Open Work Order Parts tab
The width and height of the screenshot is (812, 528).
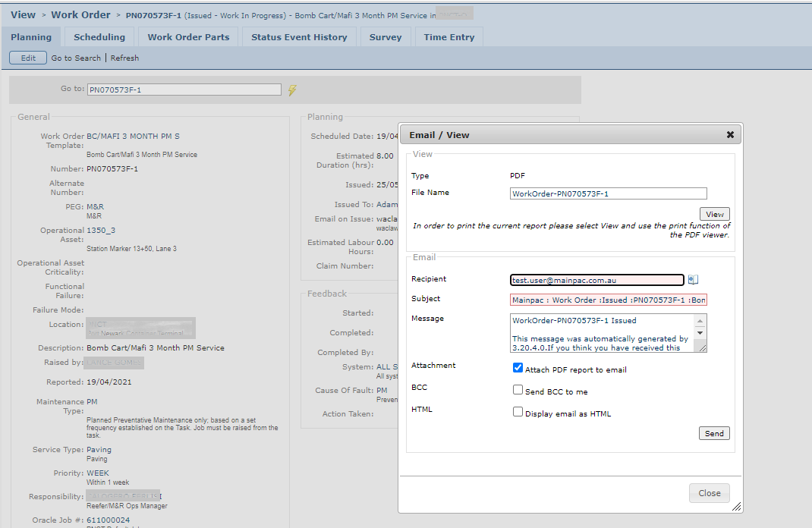(188, 37)
